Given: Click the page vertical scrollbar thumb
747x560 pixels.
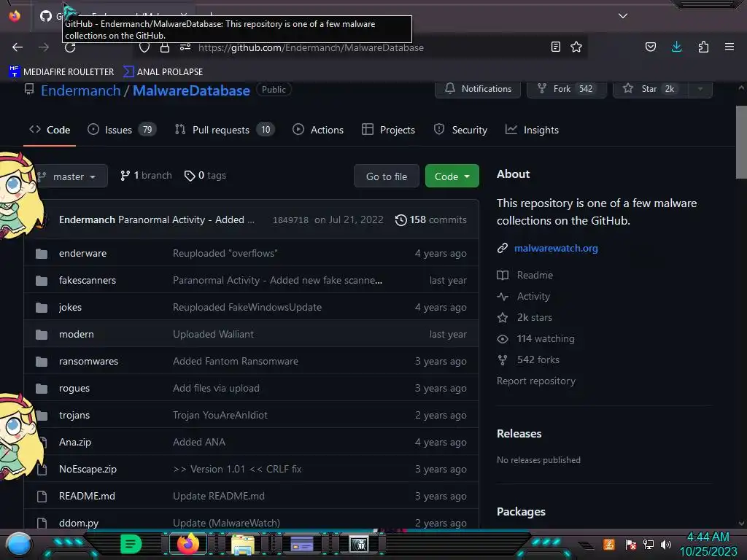Looking at the screenshot, I should tap(741, 142).
